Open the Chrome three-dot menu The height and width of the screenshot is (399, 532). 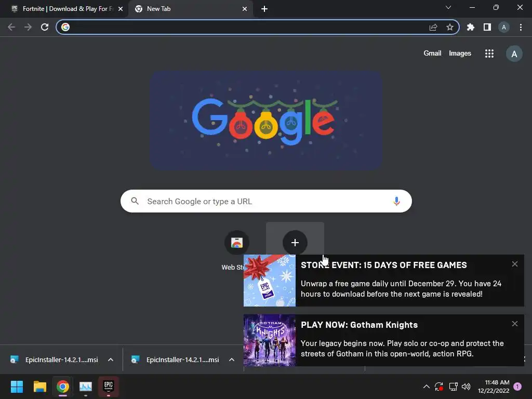pyautogui.click(x=521, y=27)
